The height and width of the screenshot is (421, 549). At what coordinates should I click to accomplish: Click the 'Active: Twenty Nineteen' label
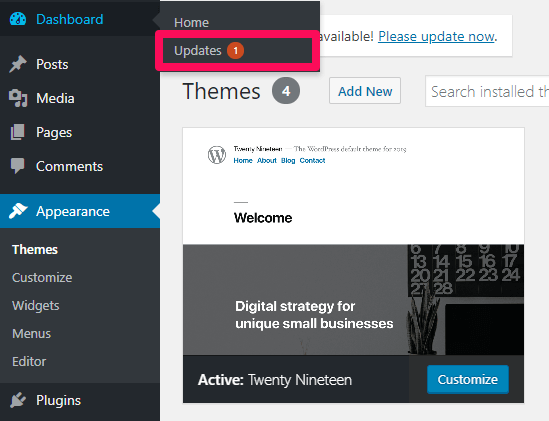click(x=275, y=380)
